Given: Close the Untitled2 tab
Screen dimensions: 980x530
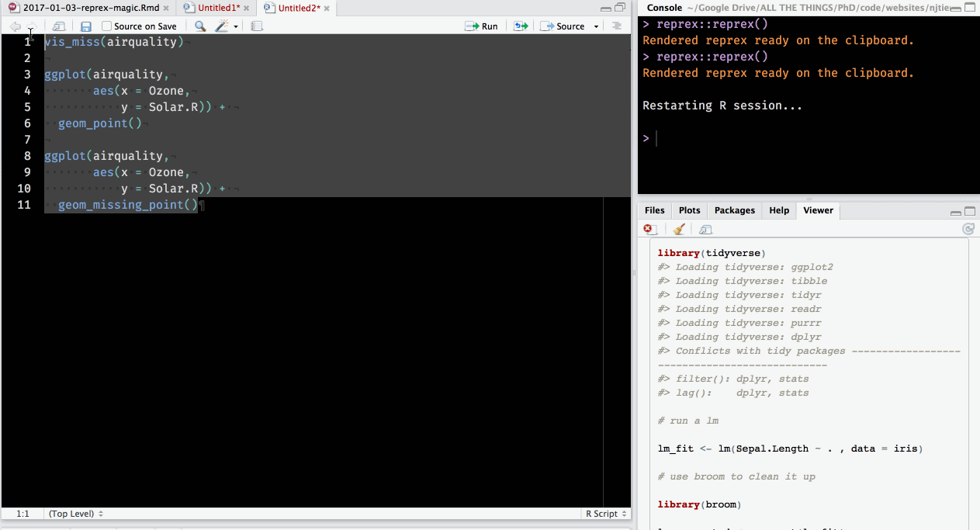Looking at the screenshot, I should 327,9.
